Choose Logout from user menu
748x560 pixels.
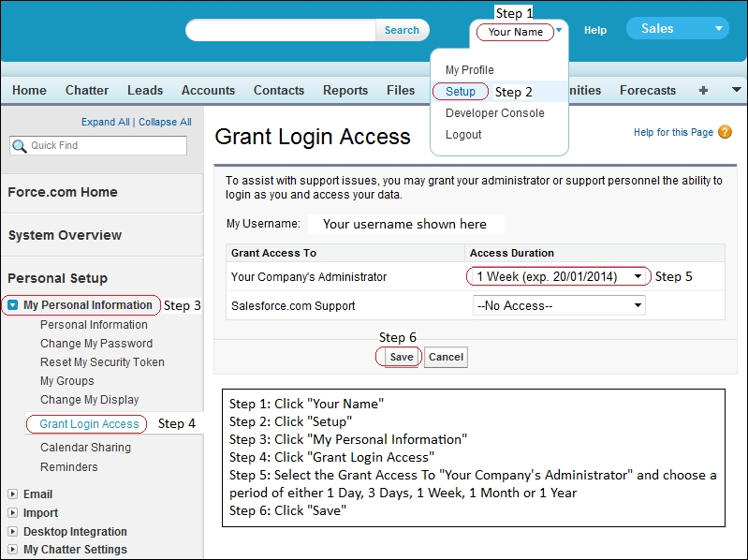(463, 135)
